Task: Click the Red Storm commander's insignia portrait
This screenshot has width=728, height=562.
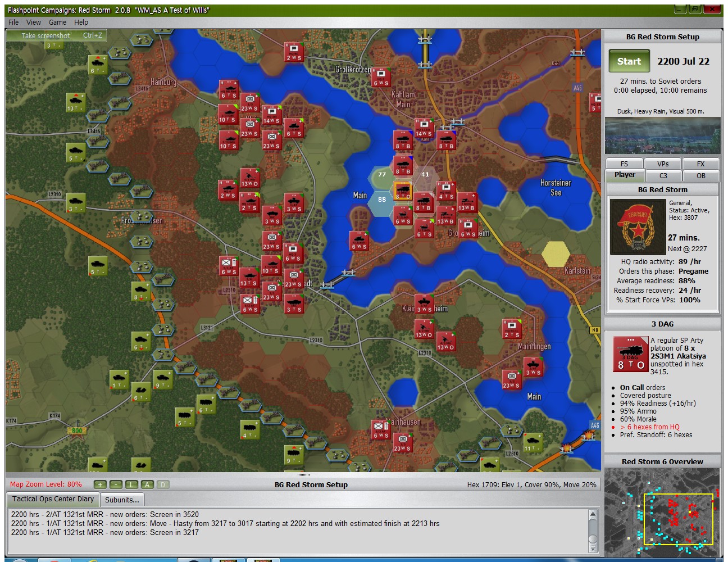Action: click(639, 226)
